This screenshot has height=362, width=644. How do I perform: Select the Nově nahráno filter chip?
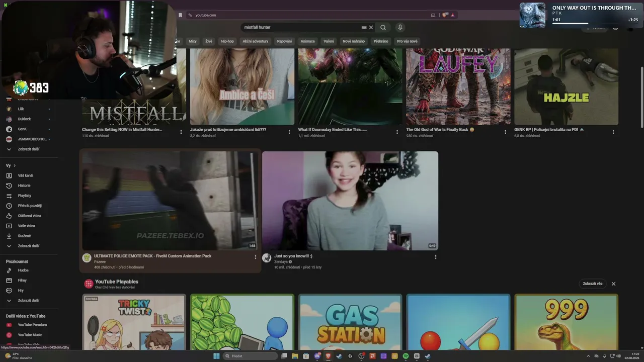[354, 41]
